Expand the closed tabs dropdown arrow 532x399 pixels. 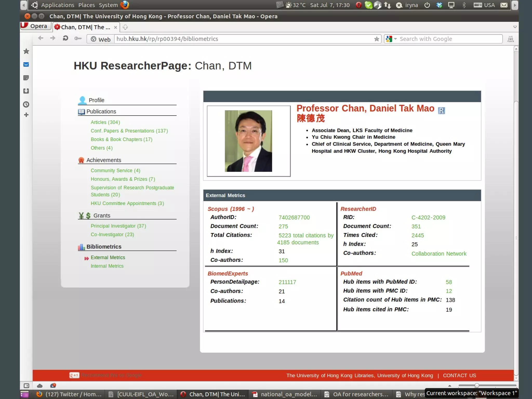point(515,27)
